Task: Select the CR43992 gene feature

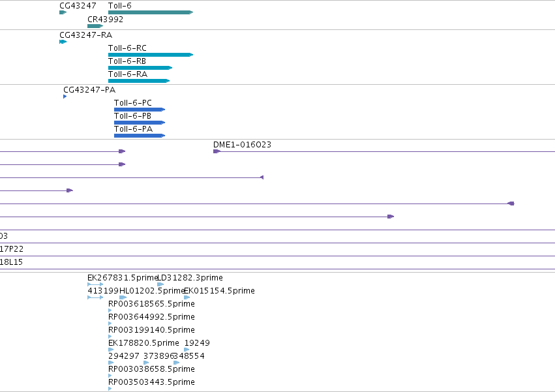Action: tap(95, 26)
